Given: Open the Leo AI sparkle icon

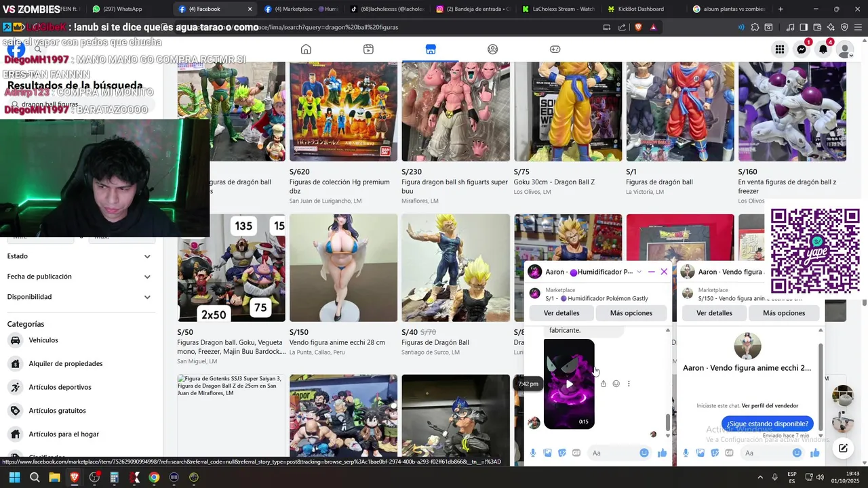Looking at the screenshot, I should [831, 27].
